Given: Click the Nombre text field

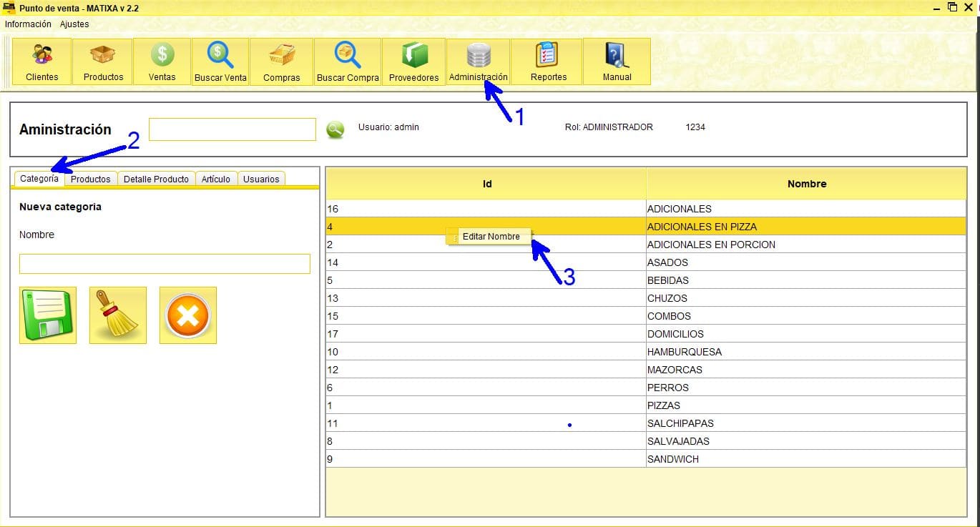Looking at the screenshot, I should pyautogui.click(x=165, y=263).
